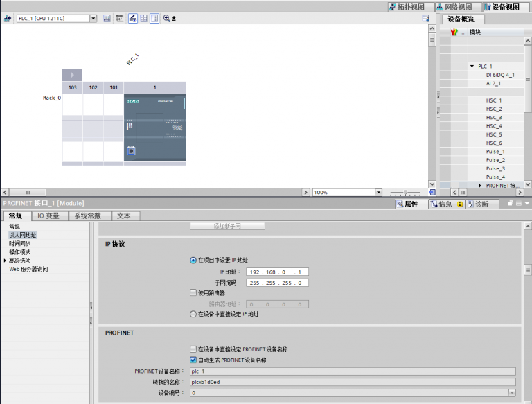532x404 pixels.
Task: Select the 系统常数 tab
Action: (88, 216)
